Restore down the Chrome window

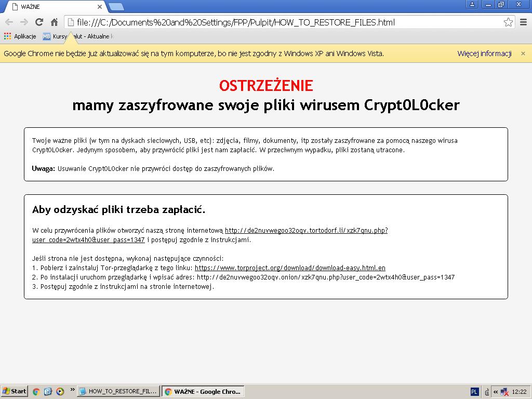pos(501,4)
